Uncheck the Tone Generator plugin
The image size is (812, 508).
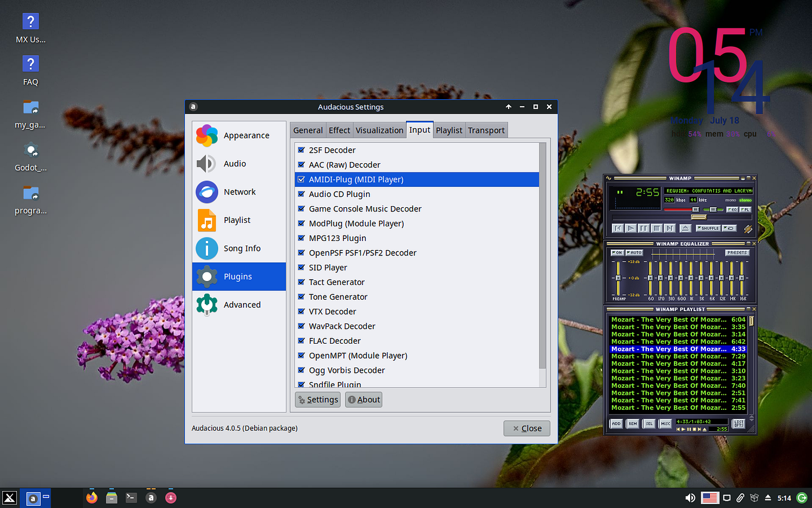301,297
